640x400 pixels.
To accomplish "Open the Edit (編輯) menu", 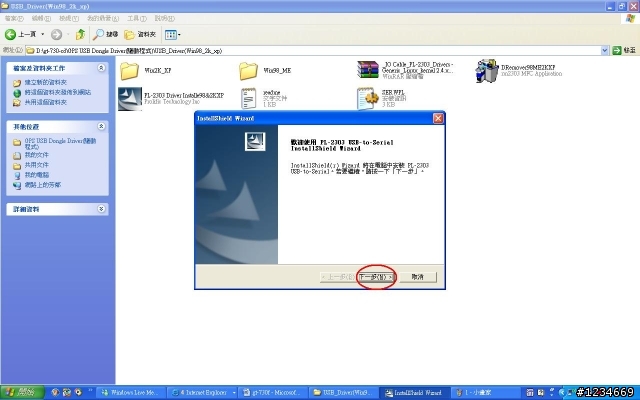I will pyautogui.click(x=41, y=18).
